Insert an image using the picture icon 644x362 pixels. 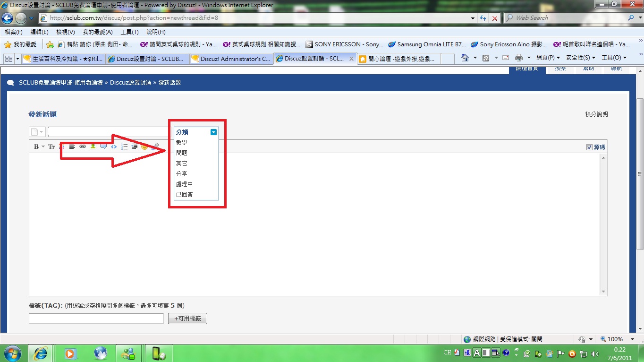[93, 147]
